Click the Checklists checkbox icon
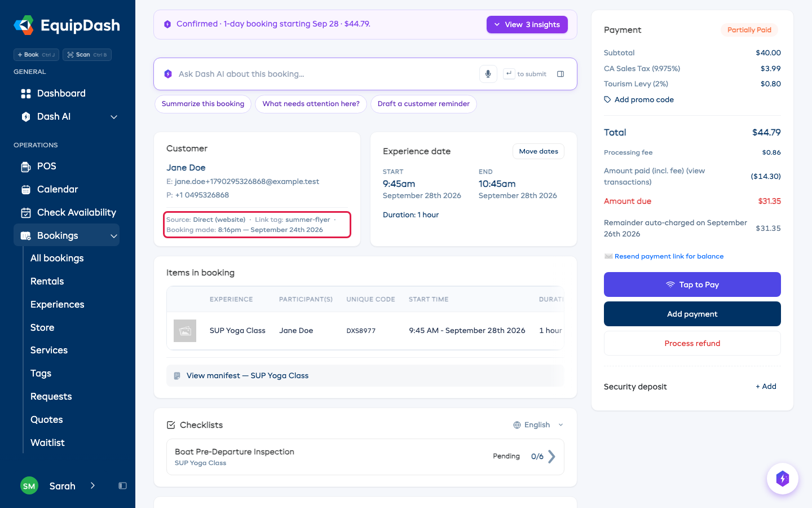 [x=171, y=425]
